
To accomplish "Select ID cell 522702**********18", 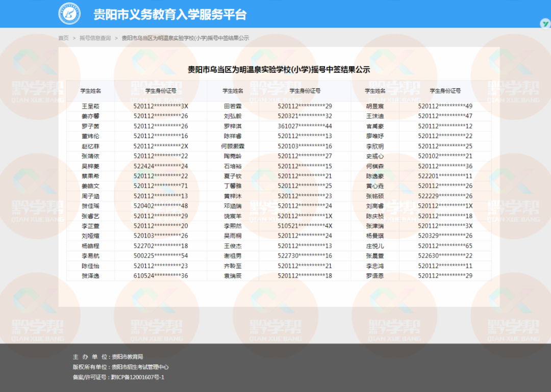I will [161, 246].
